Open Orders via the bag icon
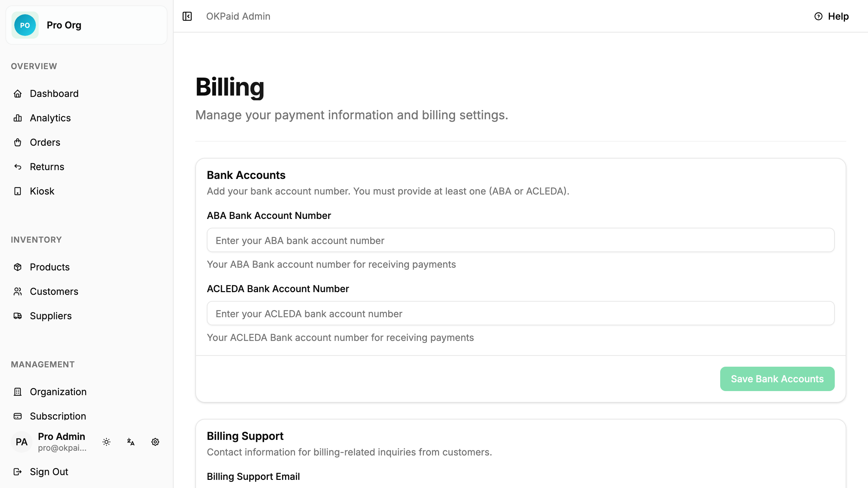Image resolution: width=868 pixels, height=488 pixels. 18,142
